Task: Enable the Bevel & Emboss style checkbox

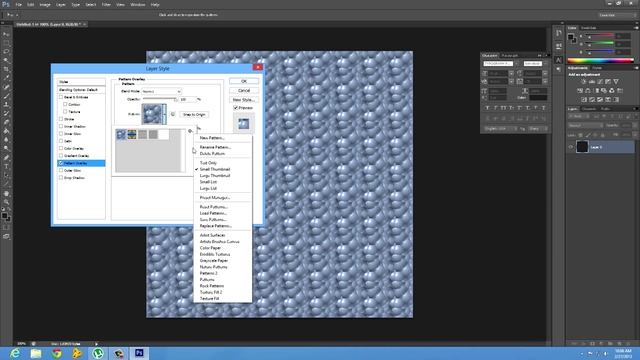Action: pyautogui.click(x=61, y=97)
